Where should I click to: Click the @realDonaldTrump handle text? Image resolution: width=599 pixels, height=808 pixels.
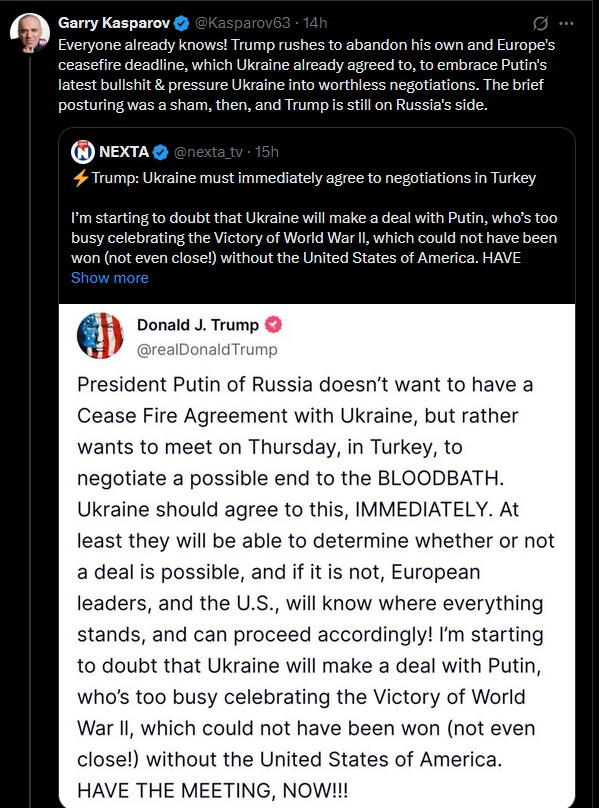pos(207,349)
